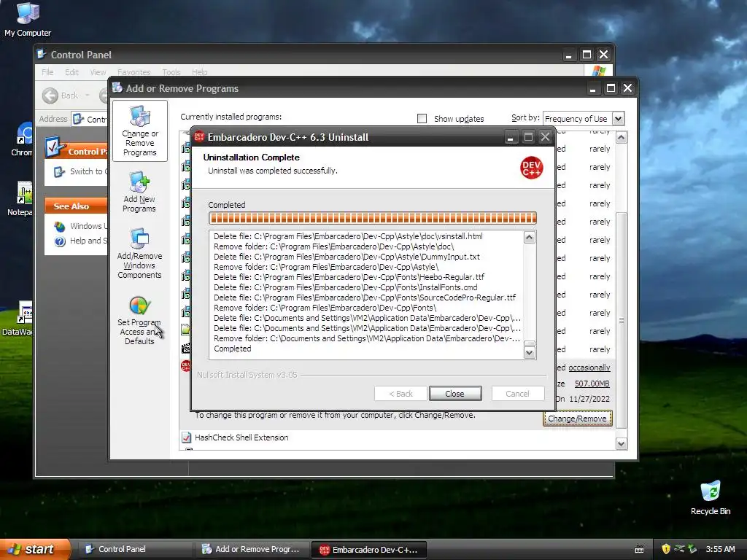Click the network connection tray icon
747x560 pixels.
679,549
